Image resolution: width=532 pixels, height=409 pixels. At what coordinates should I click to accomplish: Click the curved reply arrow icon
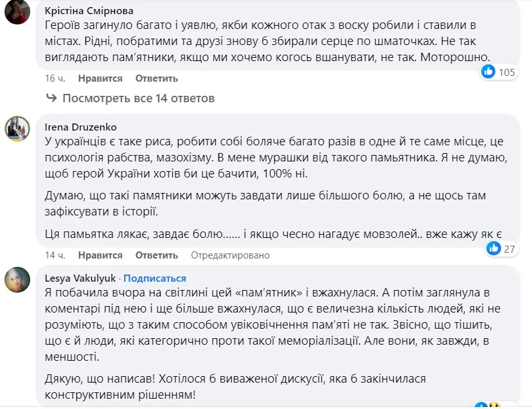pos(52,98)
